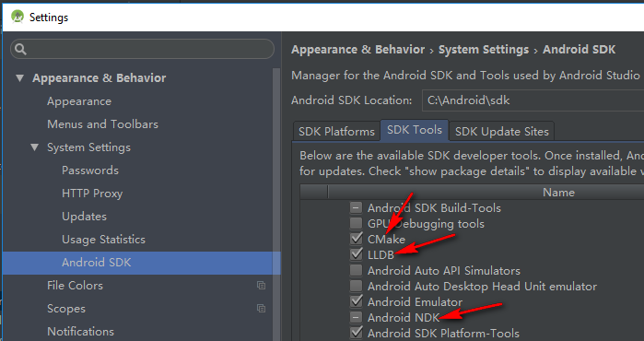
Task: Open the Notifications settings page
Action: [80, 331]
